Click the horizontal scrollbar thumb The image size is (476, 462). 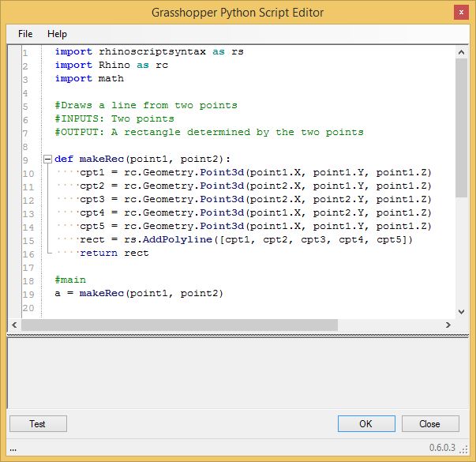click(179, 325)
